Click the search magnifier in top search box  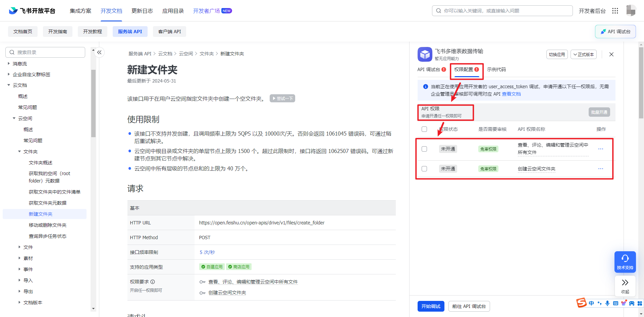coord(438,11)
